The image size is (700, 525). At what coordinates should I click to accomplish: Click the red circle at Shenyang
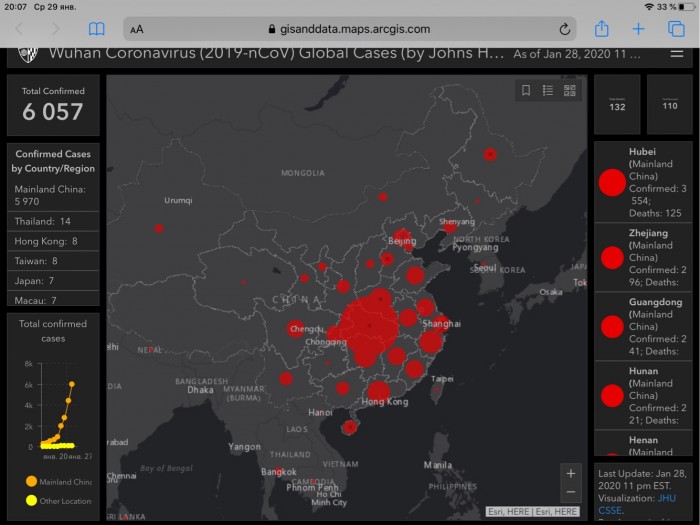(450, 227)
